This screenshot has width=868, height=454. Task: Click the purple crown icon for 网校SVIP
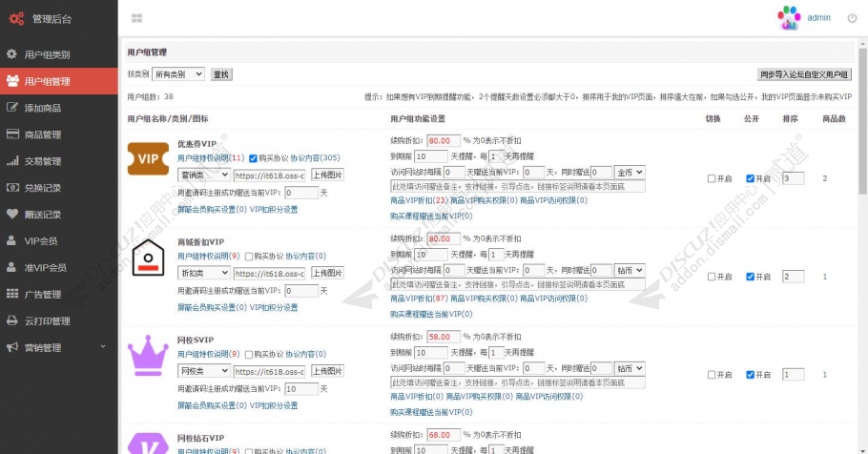point(148,356)
